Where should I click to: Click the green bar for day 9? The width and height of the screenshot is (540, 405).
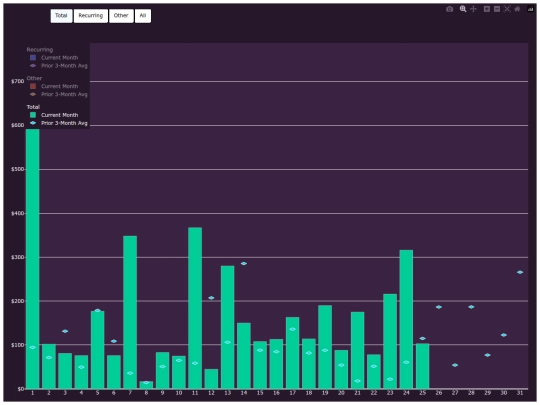pos(163,370)
